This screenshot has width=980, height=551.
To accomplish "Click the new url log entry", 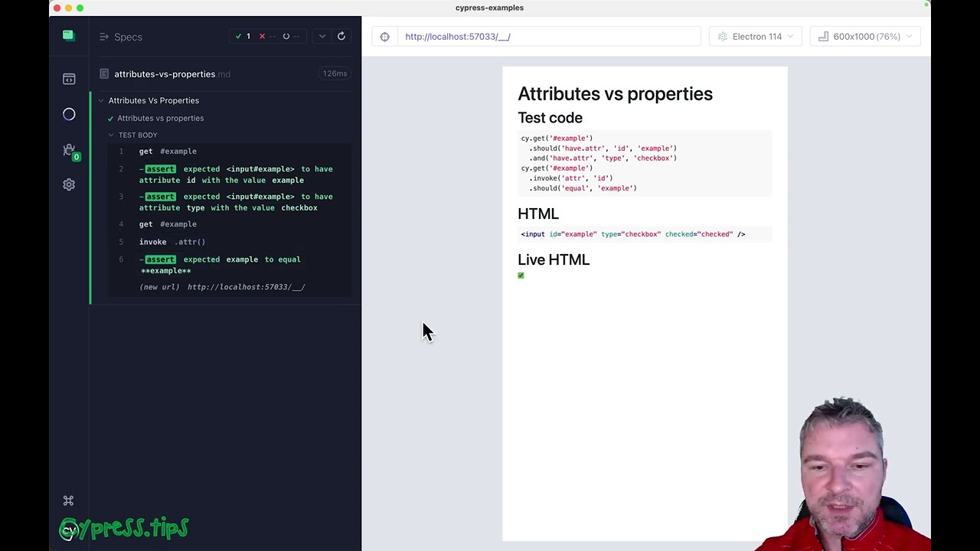I will point(228,287).
